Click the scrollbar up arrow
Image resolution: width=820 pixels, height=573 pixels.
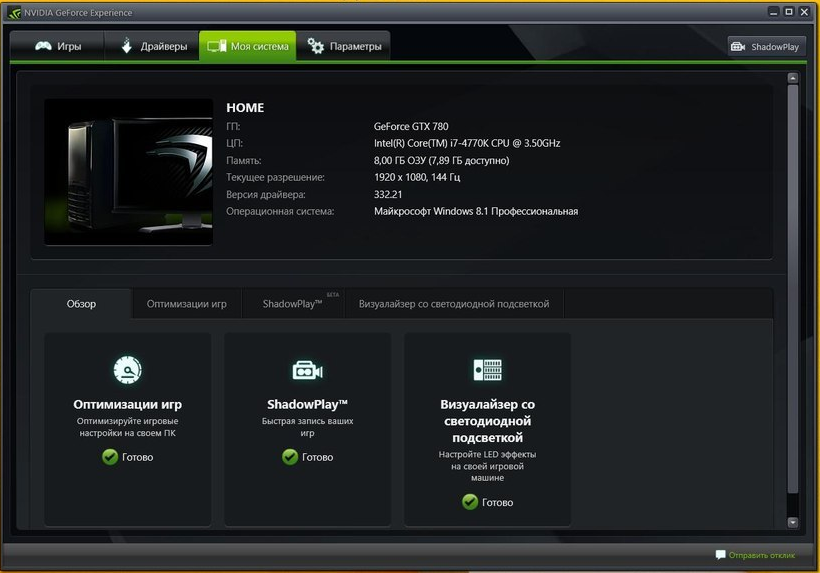pyautogui.click(x=793, y=78)
